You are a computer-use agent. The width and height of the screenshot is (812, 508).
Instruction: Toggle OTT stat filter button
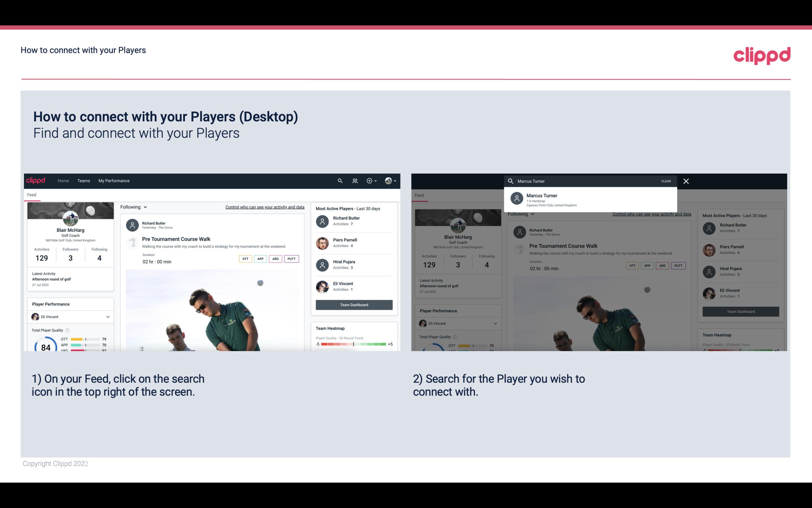pos(244,259)
